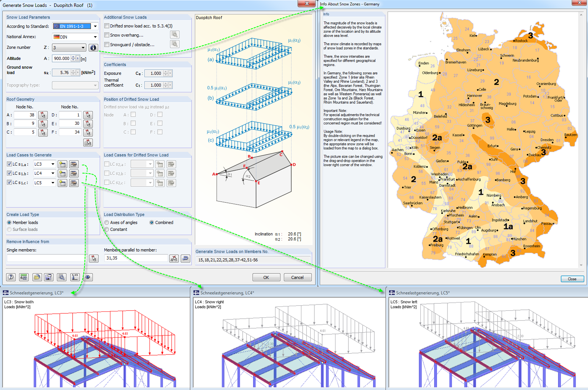
Task: Click Generate Snow Loads on Members No. field
Action: (x=253, y=260)
